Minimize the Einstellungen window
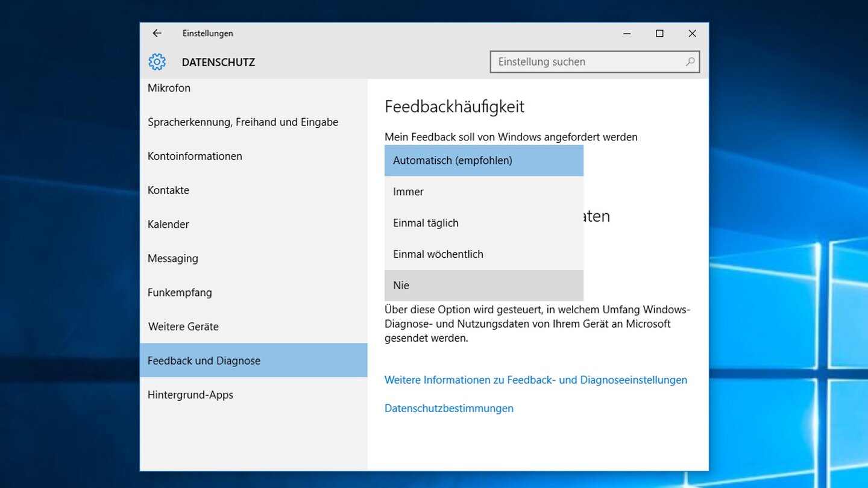Image resolution: width=868 pixels, height=488 pixels. pos(627,33)
